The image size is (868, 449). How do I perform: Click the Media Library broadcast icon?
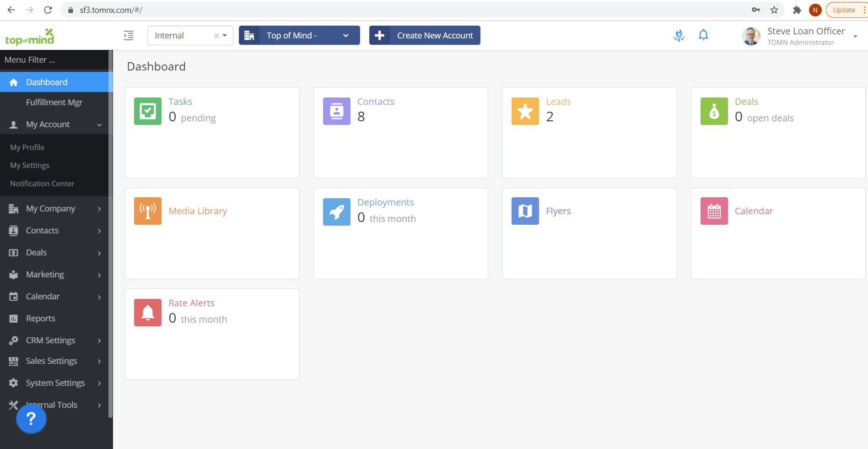tap(147, 211)
